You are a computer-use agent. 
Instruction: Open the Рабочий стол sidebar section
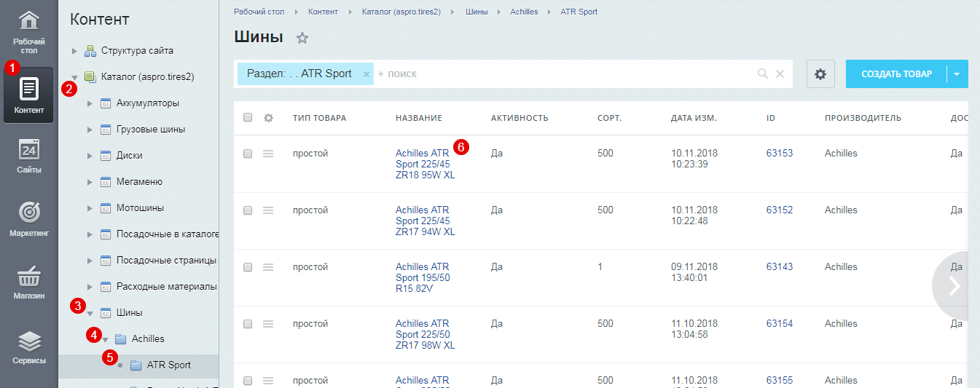[x=28, y=33]
